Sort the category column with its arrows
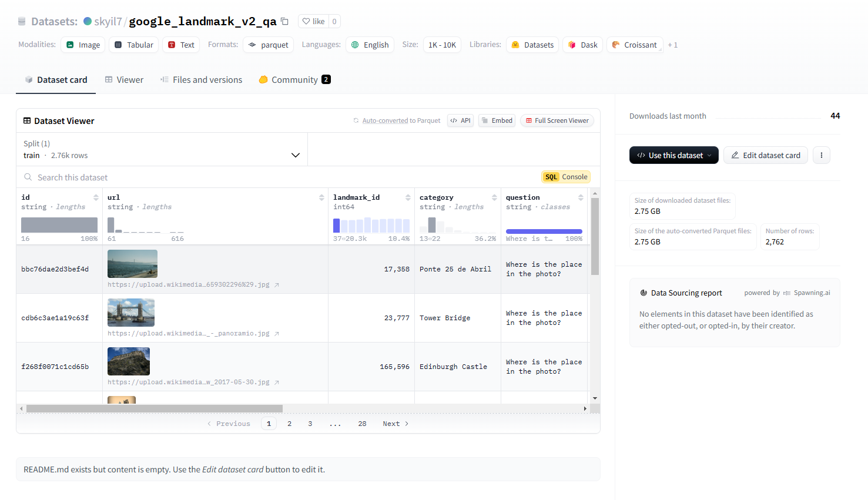The width and height of the screenshot is (868, 500). pyautogui.click(x=494, y=197)
